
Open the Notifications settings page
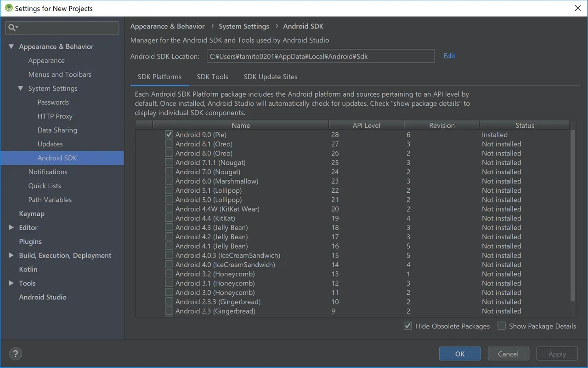click(x=48, y=172)
